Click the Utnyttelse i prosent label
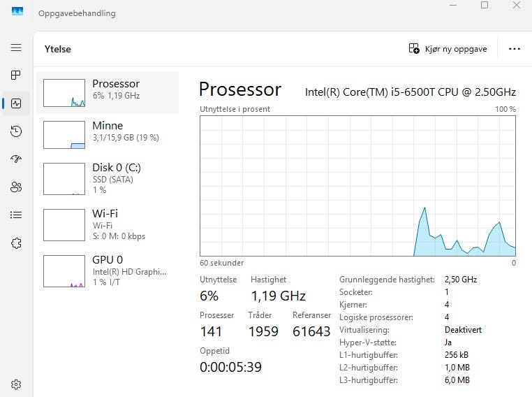 (235, 109)
